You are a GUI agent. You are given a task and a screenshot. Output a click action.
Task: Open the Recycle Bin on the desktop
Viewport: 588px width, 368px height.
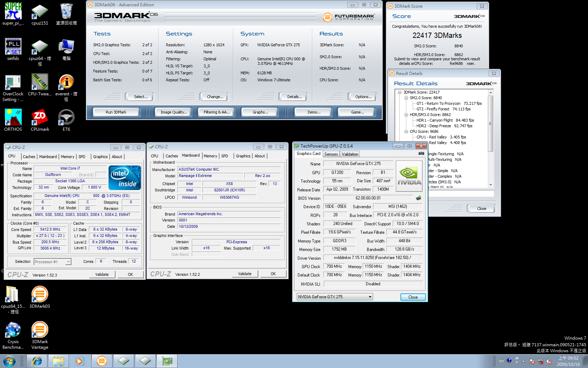click(x=66, y=12)
